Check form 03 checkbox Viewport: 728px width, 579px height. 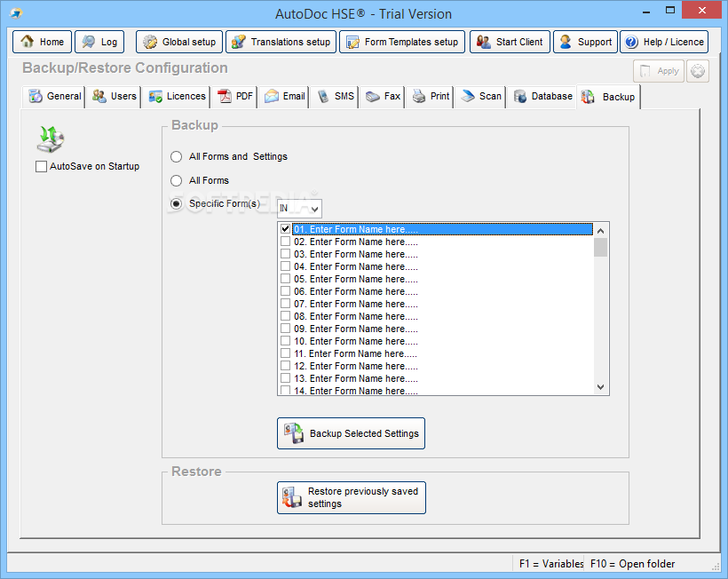286,254
